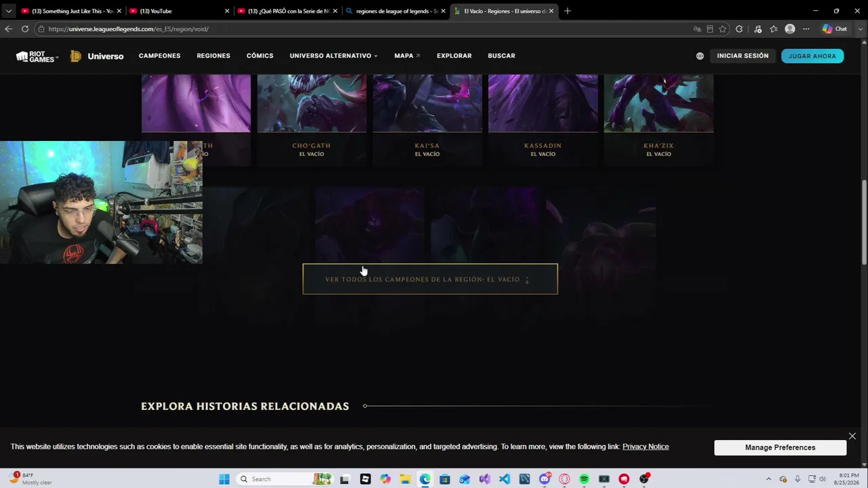Close the (13) YouTube tab
This screenshot has height=488, width=868.
point(227,11)
